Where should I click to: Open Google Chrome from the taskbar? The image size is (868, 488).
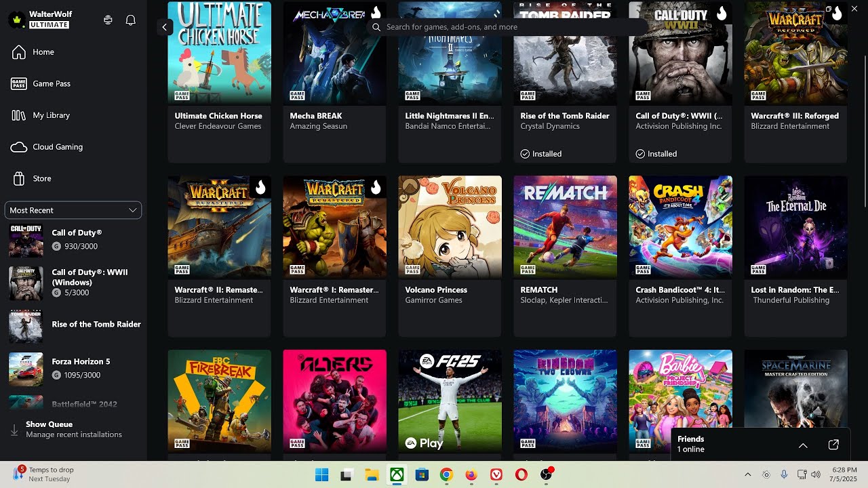tap(446, 474)
